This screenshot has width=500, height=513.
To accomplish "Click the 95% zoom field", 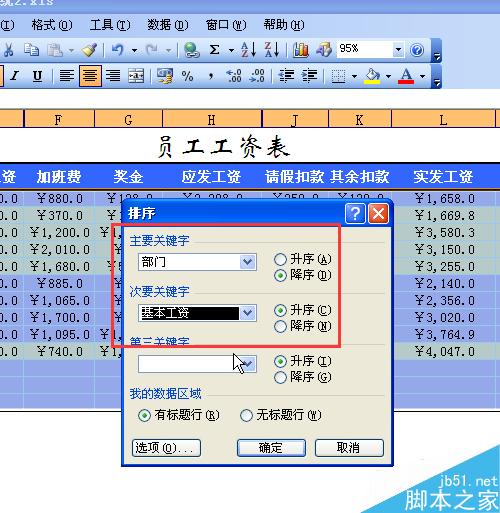I will pyautogui.click(x=365, y=49).
